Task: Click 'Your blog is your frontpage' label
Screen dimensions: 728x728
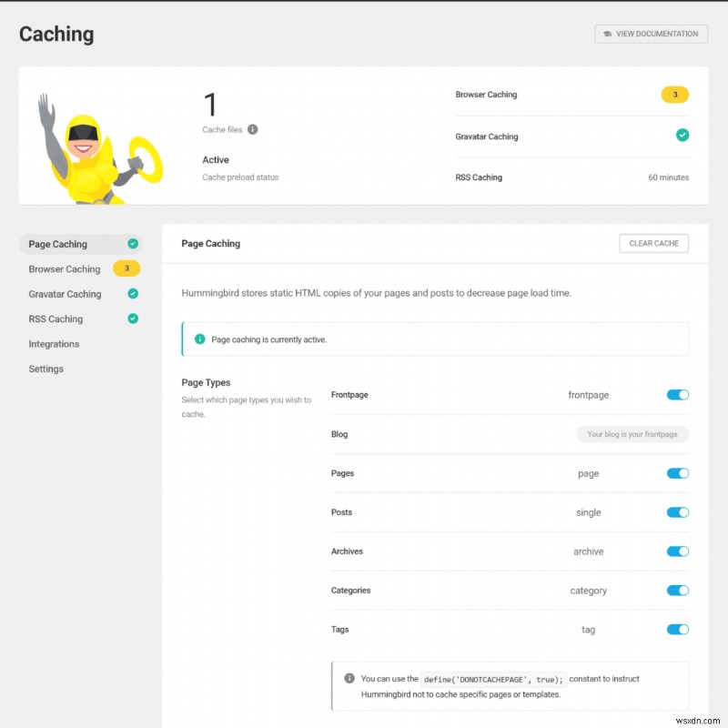Action: 632,434
